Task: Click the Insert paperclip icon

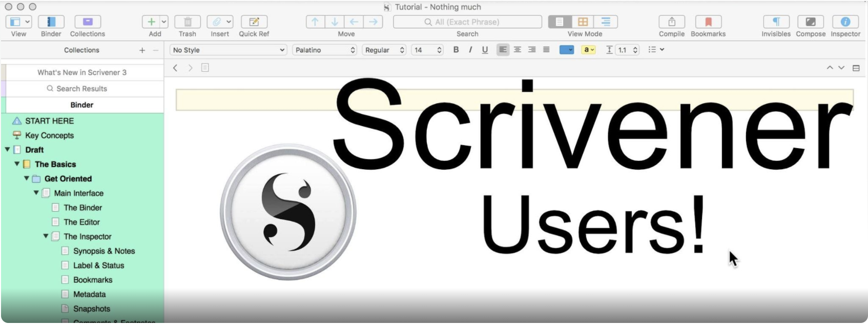Action: [216, 22]
